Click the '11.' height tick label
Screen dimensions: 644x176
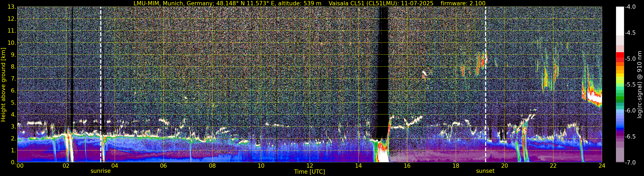[x=12, y=31]
